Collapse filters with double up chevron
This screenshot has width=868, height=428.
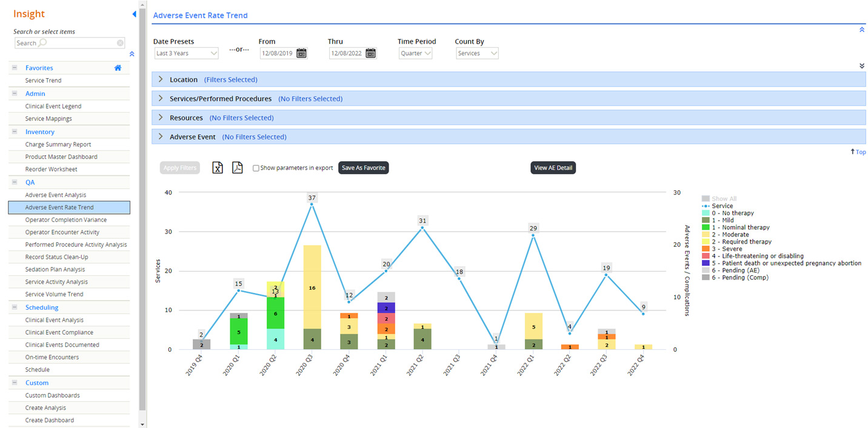click(862, 30)
